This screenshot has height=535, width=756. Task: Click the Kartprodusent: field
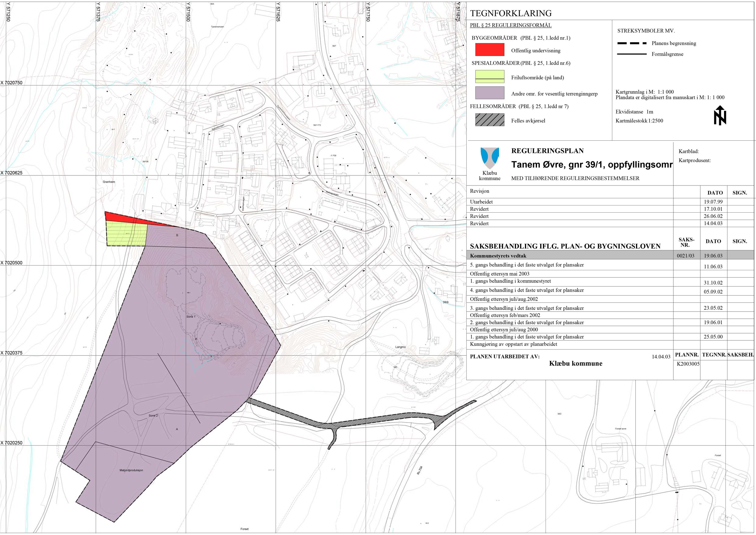pyautogui.click(x=694, y=161)
